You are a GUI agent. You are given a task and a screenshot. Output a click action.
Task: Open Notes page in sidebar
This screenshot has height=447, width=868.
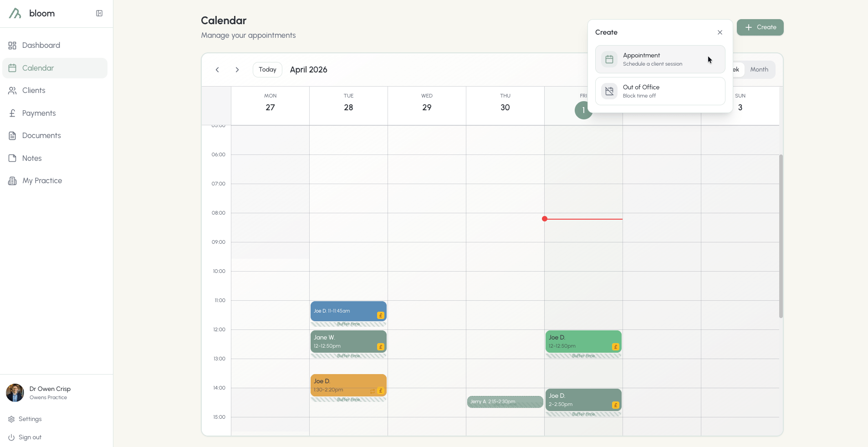pyautogui.click(x=55, y=158)
